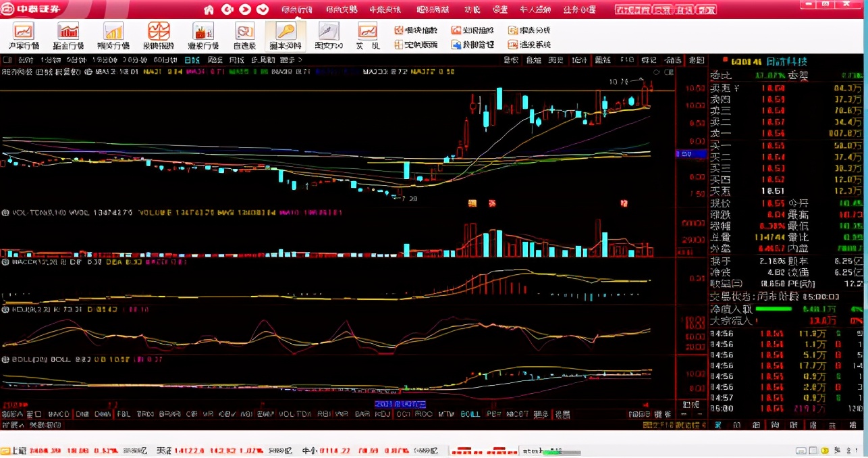Expand 更多> next to period tabs
This screenshot has width=868, height=458.
point(291,60)
